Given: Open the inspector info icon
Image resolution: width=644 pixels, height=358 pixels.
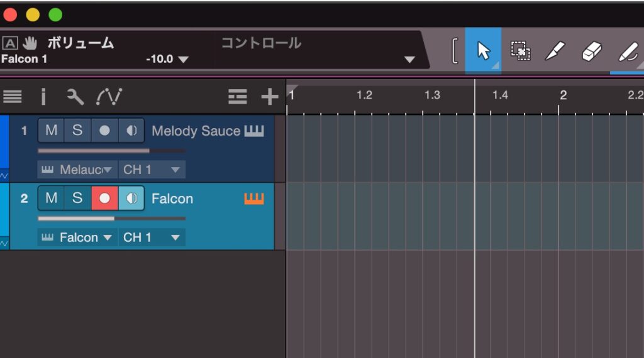Looking at the screenshot, I should point(43,96).
